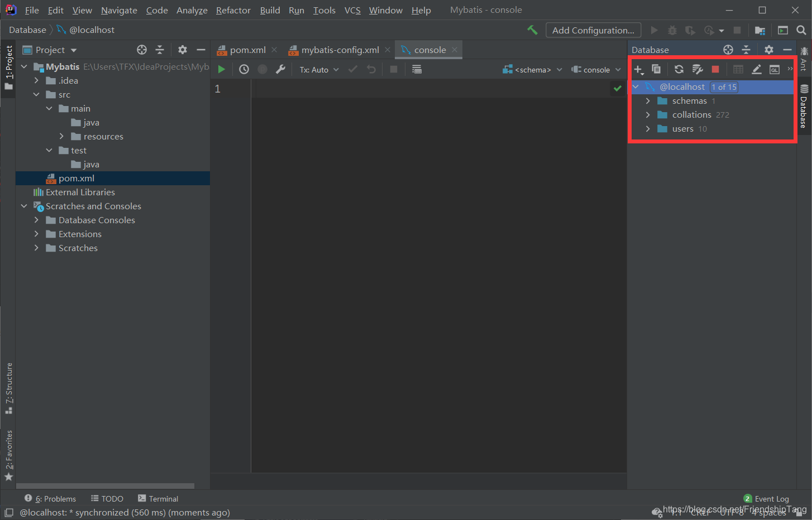Open the File menu

(32, 10)
